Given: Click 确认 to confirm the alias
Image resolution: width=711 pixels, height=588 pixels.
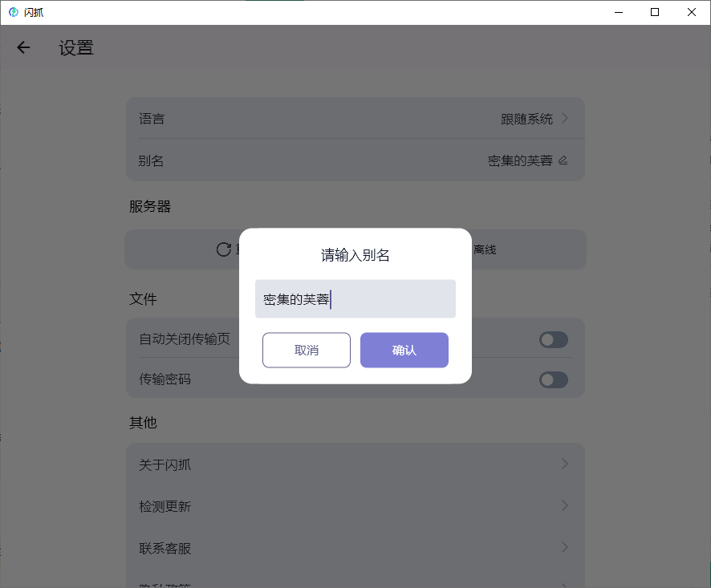Looking at the screenshot, I should coord(404,350).
